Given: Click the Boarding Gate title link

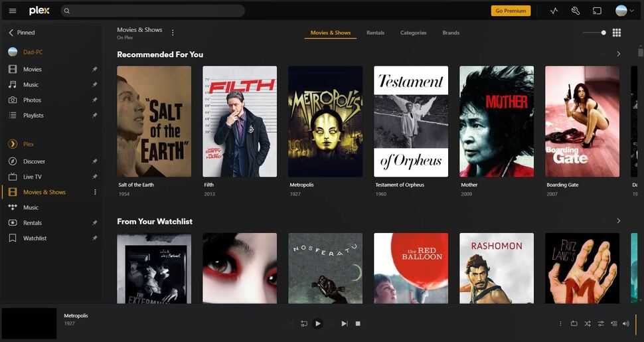Looking at the screenshot, I should point(562,185).
